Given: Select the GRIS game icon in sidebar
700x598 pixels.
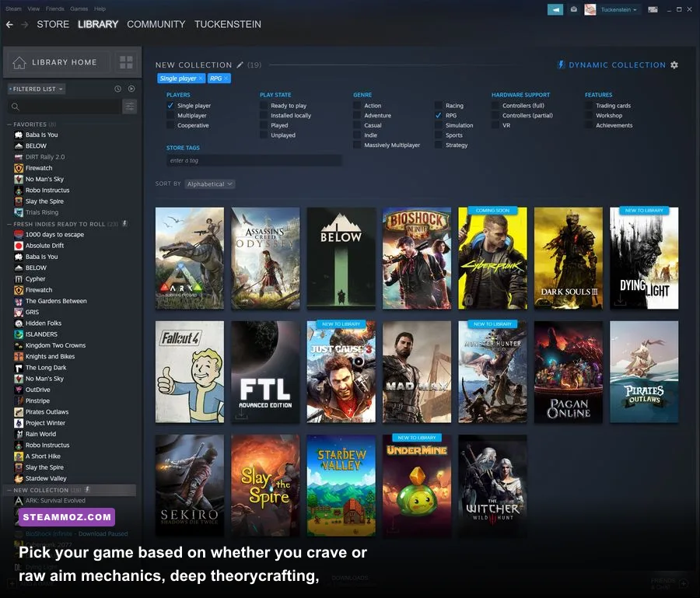Looking at the screenshot, I should 19,312.
